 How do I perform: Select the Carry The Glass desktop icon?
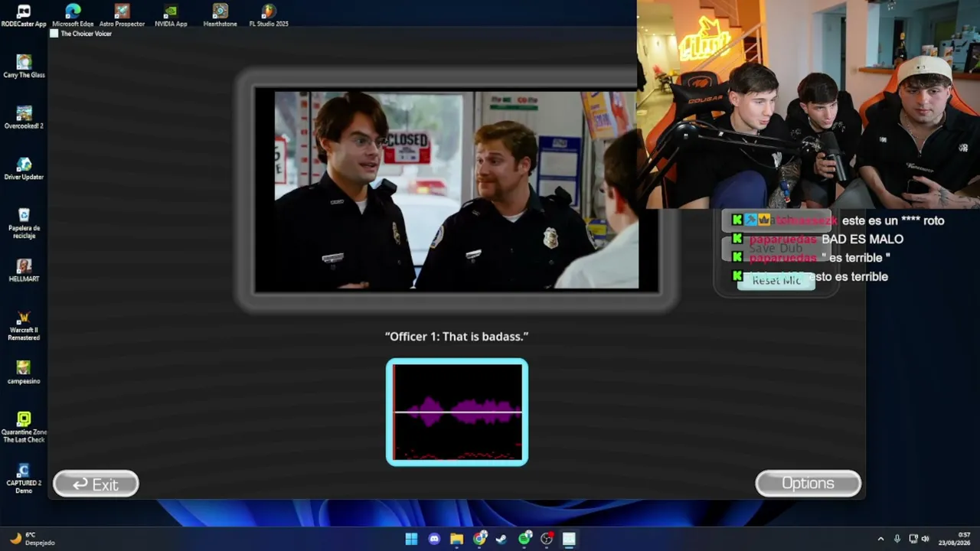click(24, 67)
